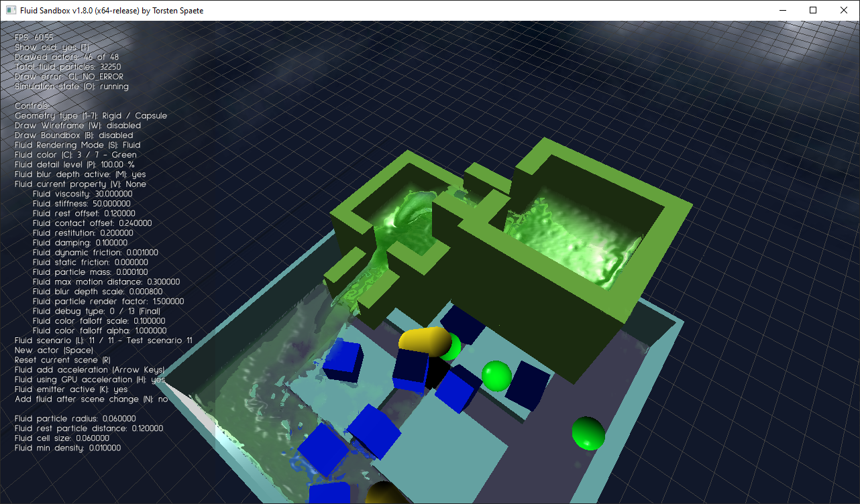
Task: Click 'Fluid blur depth scale: 0.000800'
Action: 97,292
